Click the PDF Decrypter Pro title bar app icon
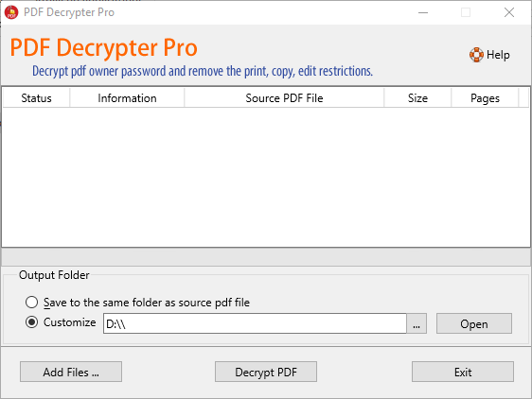532x399 pixels. pos(11,12)
